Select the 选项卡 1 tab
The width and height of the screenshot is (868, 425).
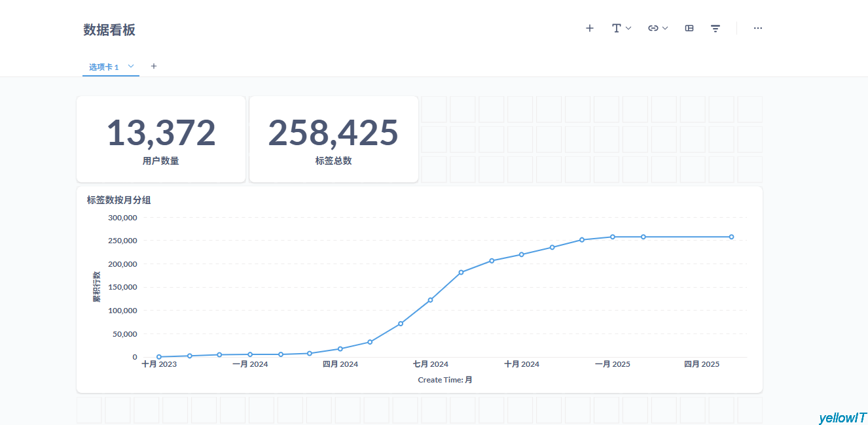(104, 67)
